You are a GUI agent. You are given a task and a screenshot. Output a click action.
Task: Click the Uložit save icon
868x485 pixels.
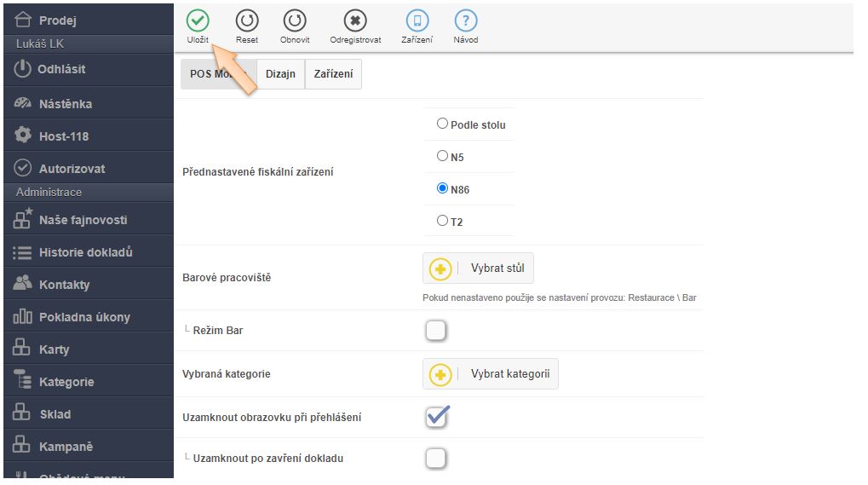pyautogui.click(x=198, y=21)
